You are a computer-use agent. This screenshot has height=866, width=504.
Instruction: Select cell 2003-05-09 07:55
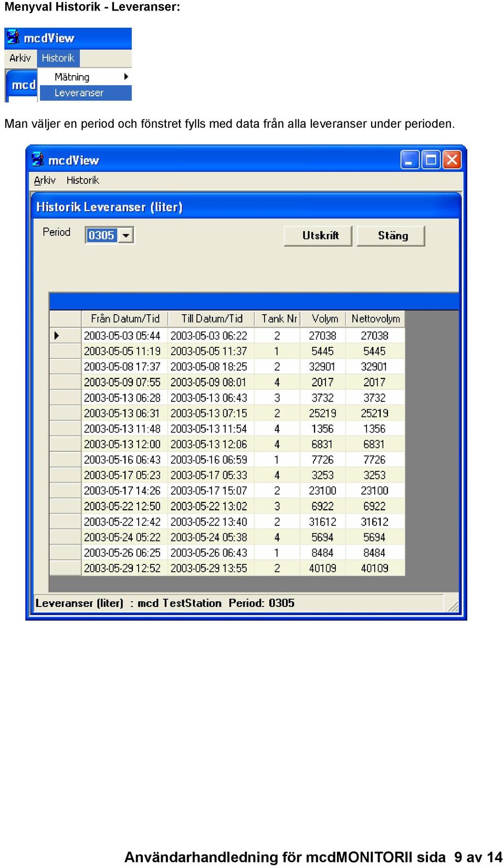click(125, 382)
